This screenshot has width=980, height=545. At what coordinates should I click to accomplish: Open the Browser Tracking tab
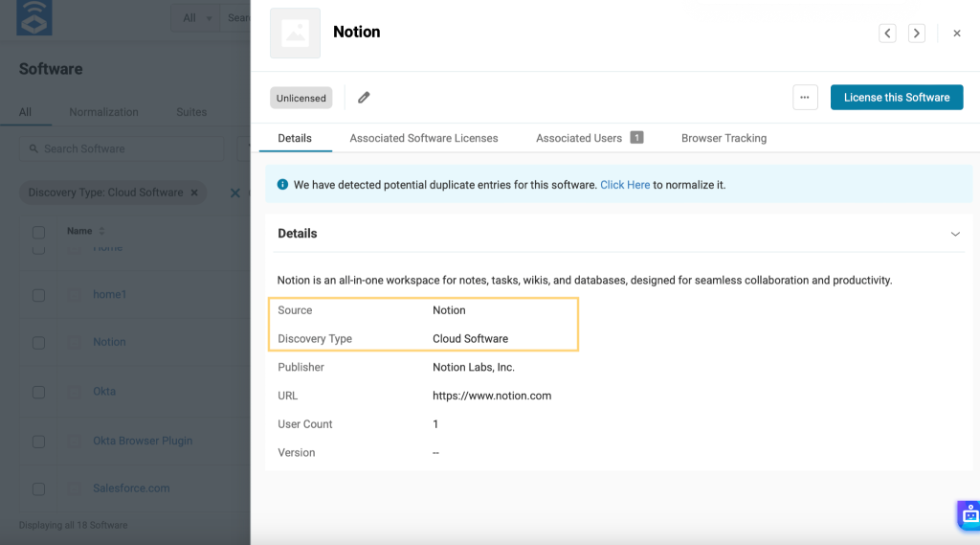coord(724,138)
